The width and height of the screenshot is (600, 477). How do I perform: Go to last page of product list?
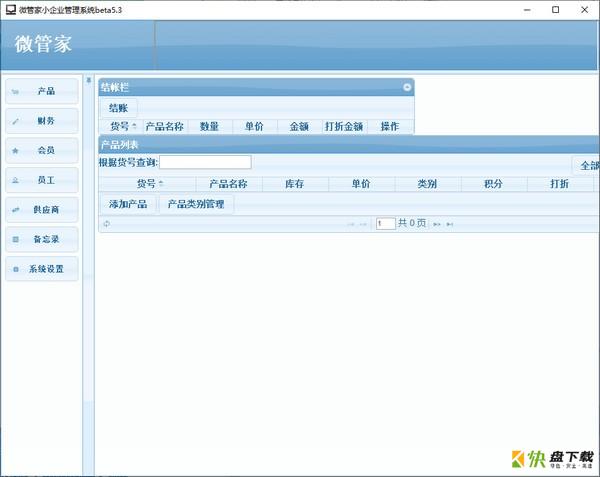[x=450, y=224]
